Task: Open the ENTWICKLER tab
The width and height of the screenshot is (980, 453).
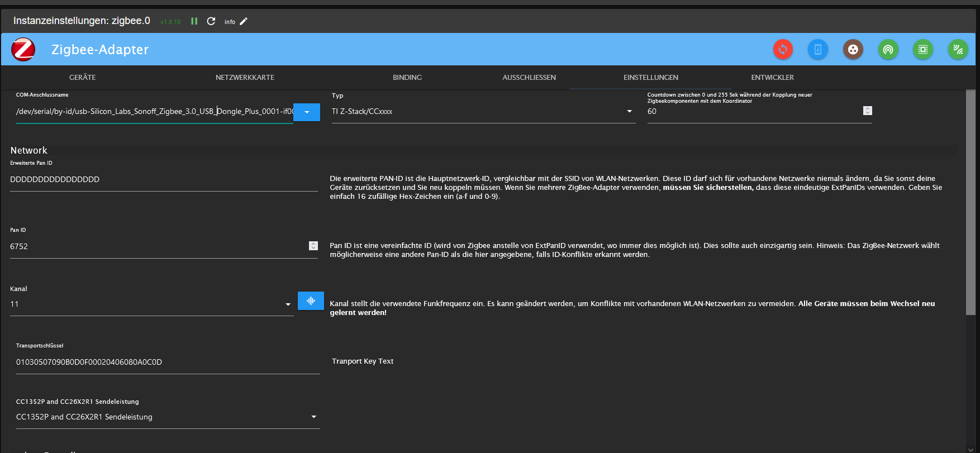Action: 773,77
